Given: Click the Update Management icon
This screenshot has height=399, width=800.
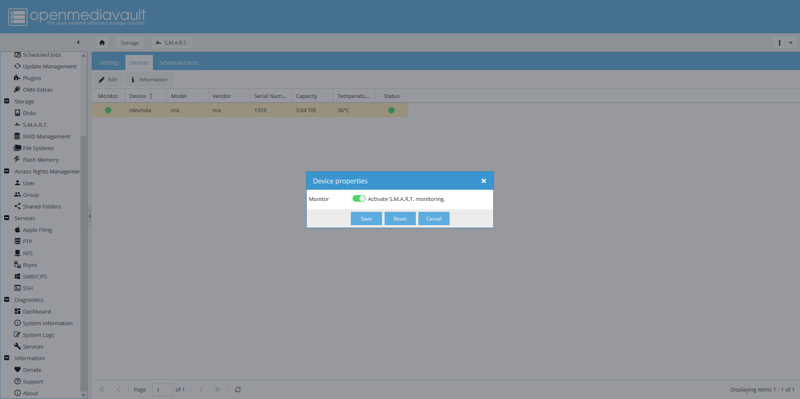Looking at the screenshot, I should [x=17, y=66].
